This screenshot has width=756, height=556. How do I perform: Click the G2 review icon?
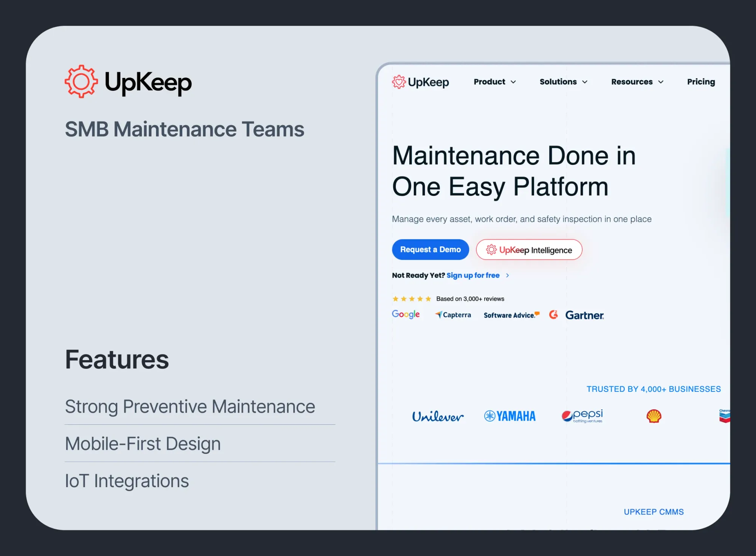[x=553, y=314]
